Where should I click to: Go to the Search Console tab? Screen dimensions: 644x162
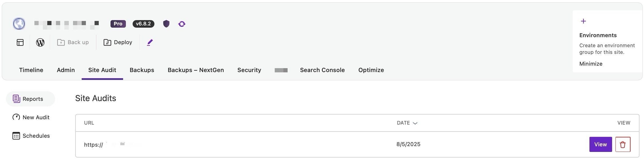(x=322, y=70)
